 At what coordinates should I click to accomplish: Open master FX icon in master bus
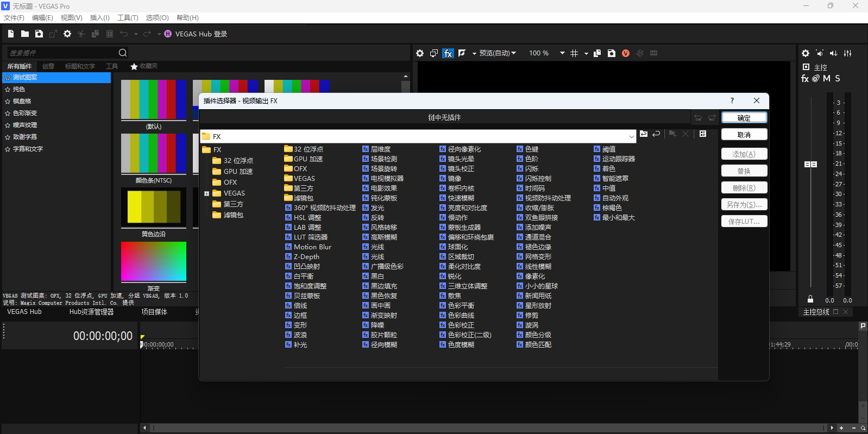click(x=805, y=79)
